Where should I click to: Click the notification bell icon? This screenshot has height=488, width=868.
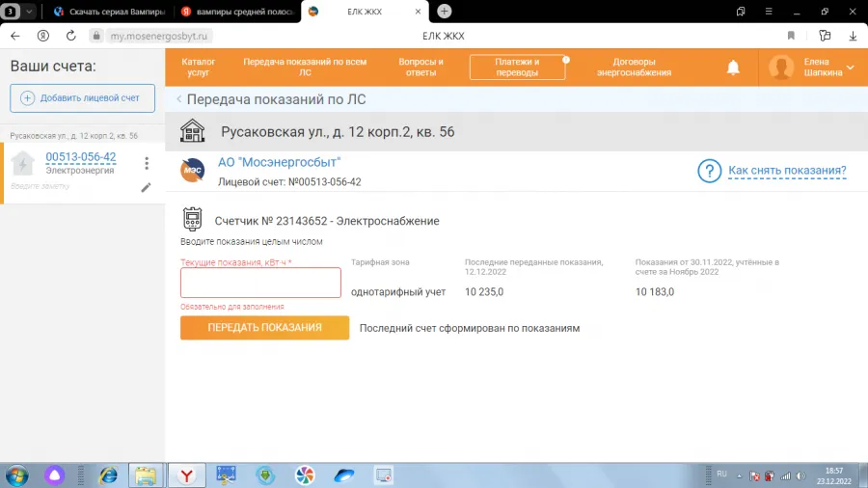[x=733, y=68]
